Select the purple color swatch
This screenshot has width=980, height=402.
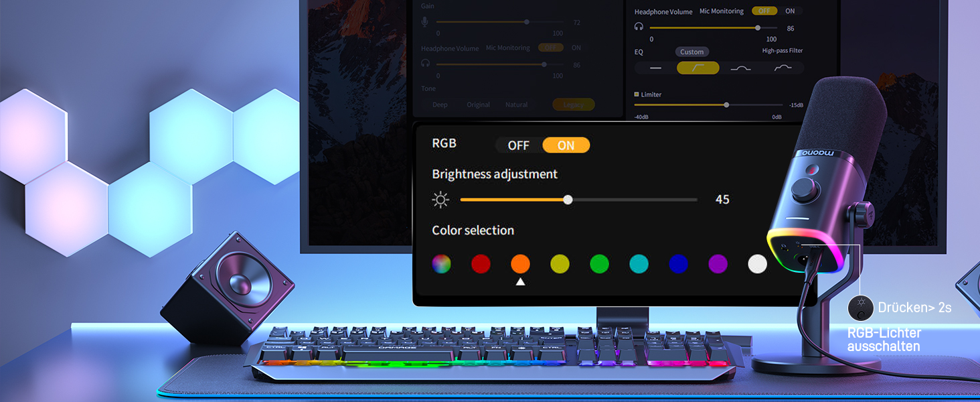pyautogui.click(x=718, y=264)
